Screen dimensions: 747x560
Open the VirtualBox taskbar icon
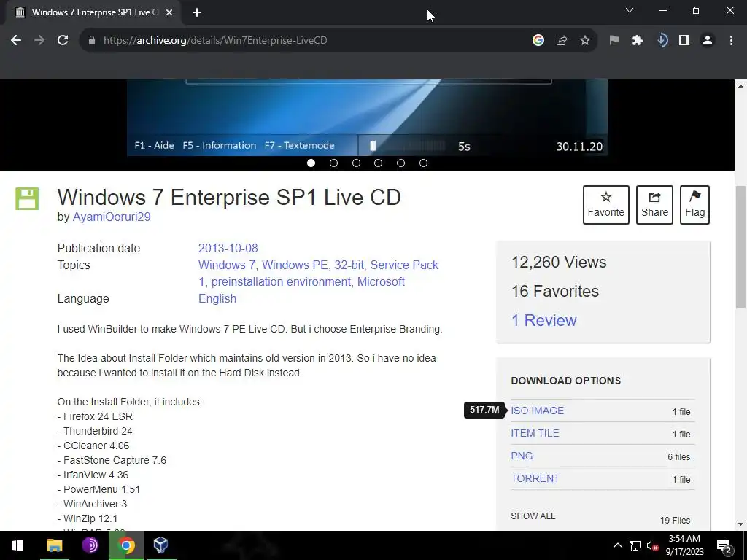[x=161, y=545]
